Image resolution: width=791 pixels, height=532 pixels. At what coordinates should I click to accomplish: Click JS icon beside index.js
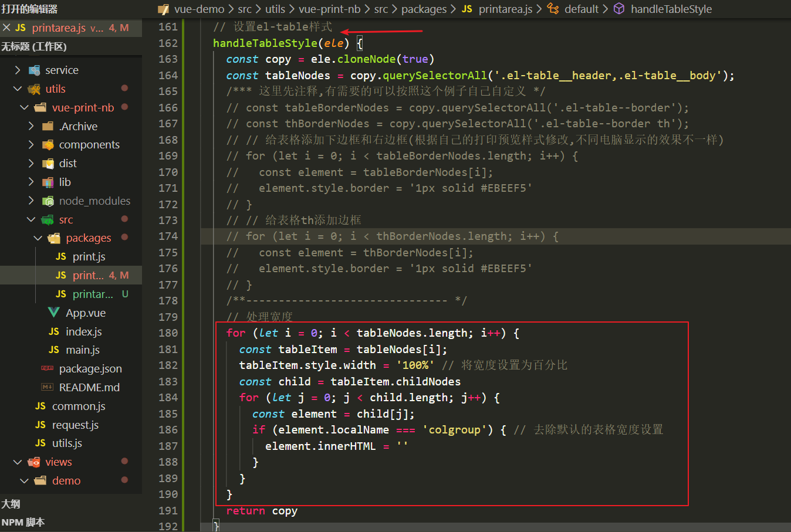[54, 331]
